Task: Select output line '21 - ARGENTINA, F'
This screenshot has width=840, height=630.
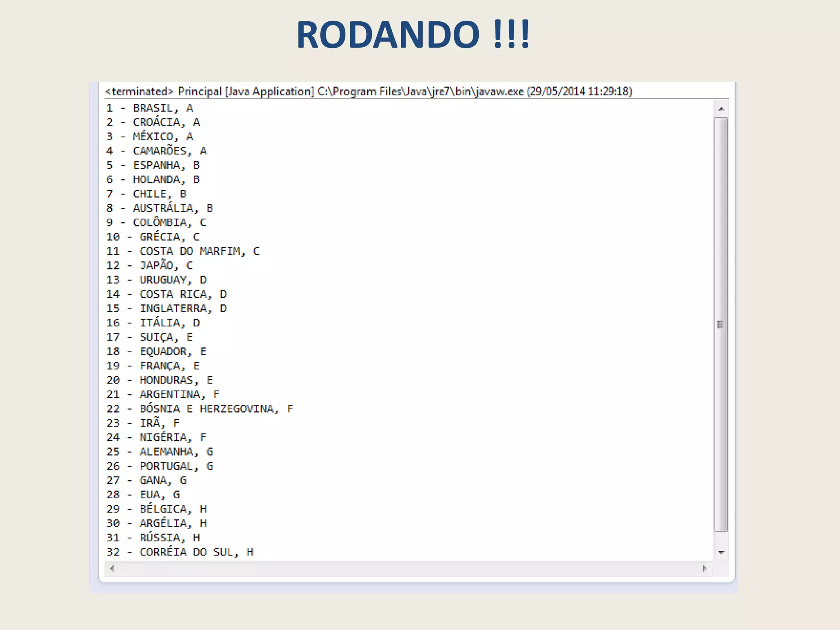Action: (x=163, y=395)
